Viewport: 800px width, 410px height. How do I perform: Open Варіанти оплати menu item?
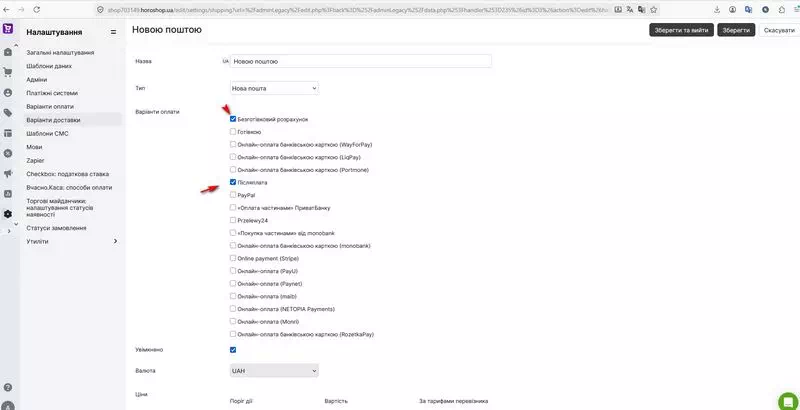pos(50,107)
